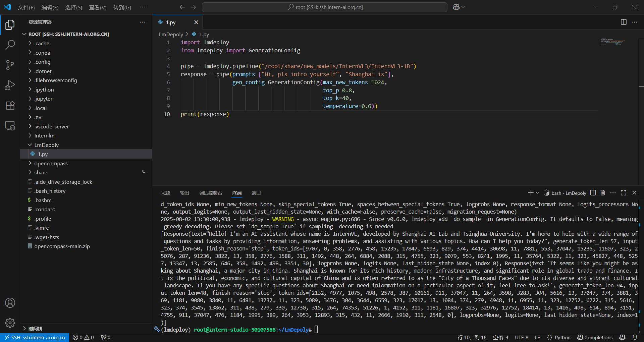
Task: Create a new terminal with plus icon
Action: (530, 193)
